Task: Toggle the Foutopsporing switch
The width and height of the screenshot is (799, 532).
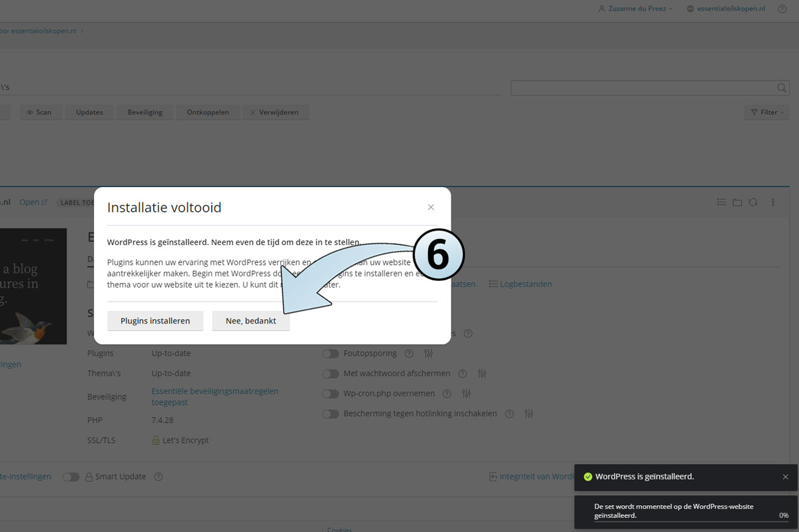Action: 330,354
